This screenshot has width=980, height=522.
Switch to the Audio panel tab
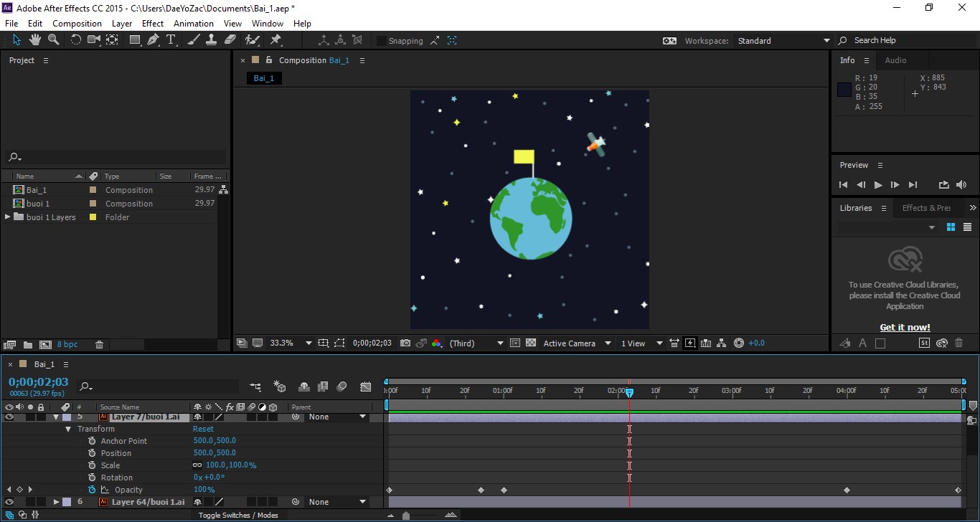pos(895,60)
